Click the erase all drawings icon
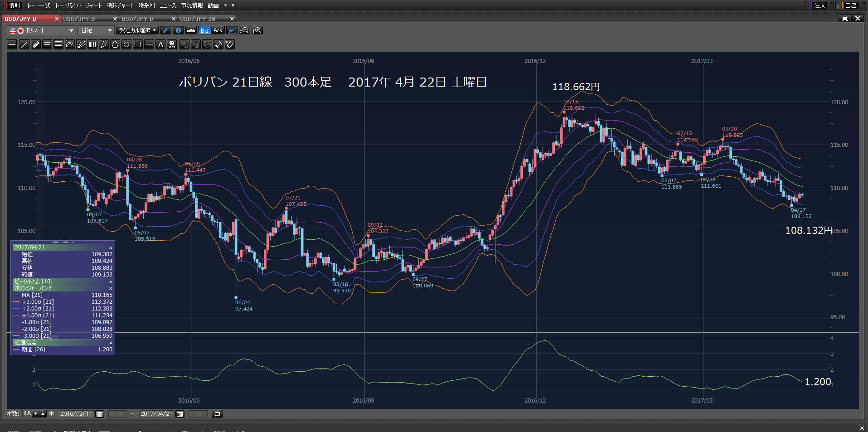The height and width of the screenshot is (432, 868). tap(230, 44)
